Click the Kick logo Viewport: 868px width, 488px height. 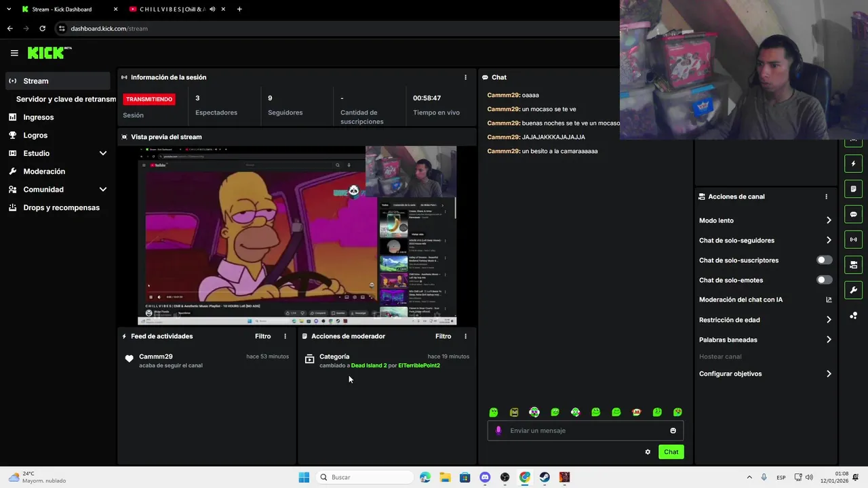[x=50, y=53]
